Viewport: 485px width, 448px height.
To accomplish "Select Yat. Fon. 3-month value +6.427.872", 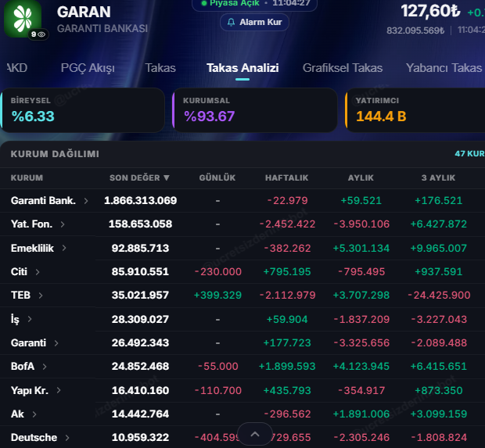I will pos(439,224).
